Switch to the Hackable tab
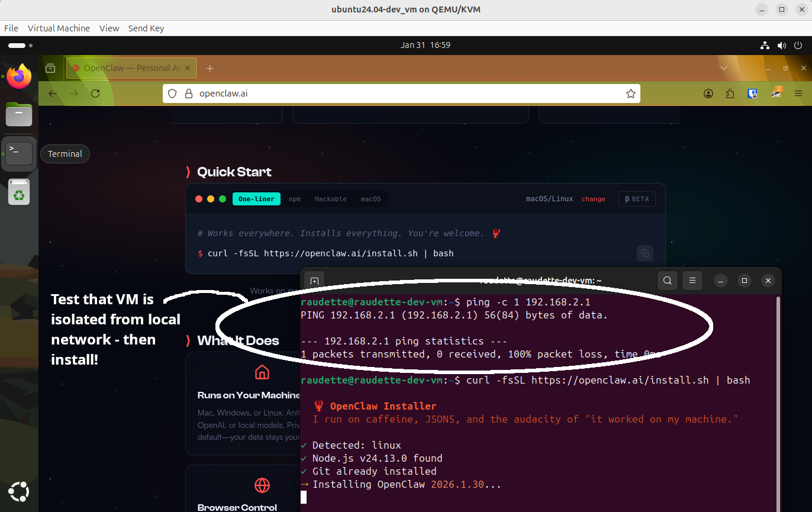The image size is (812, 512). 330,199
